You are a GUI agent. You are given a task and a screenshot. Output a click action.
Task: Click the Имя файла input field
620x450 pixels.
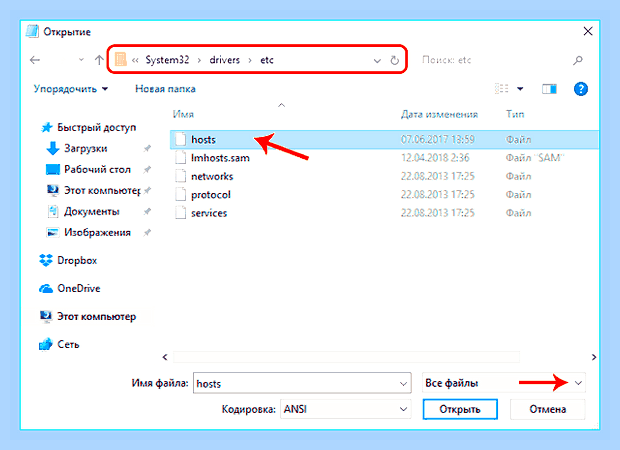(x=302, y=383)
